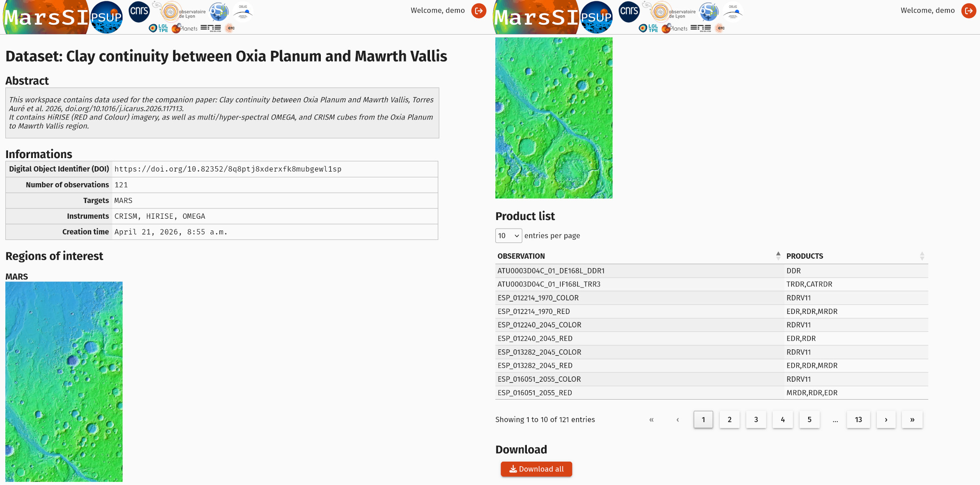Viewport: 980px width, 485px height.
Task: Click row ESP_013282_2045_COLOR
Action: tap(712, 352)
